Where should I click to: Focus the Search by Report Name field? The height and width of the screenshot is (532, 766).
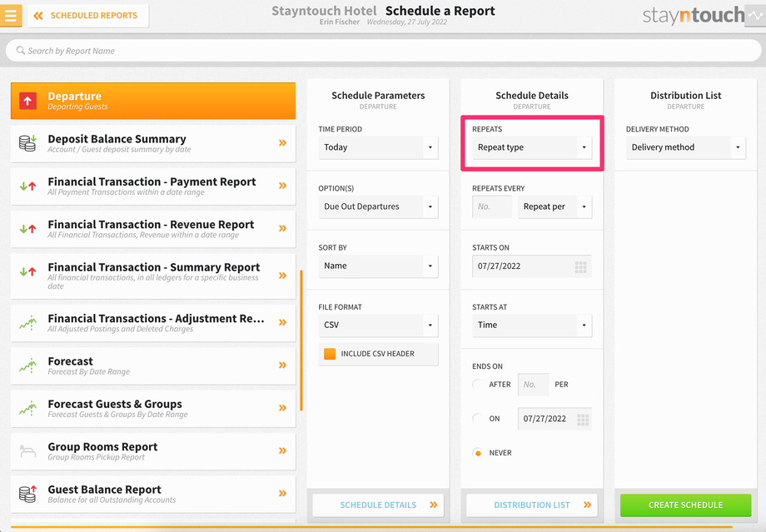click(x=383, y=51)
